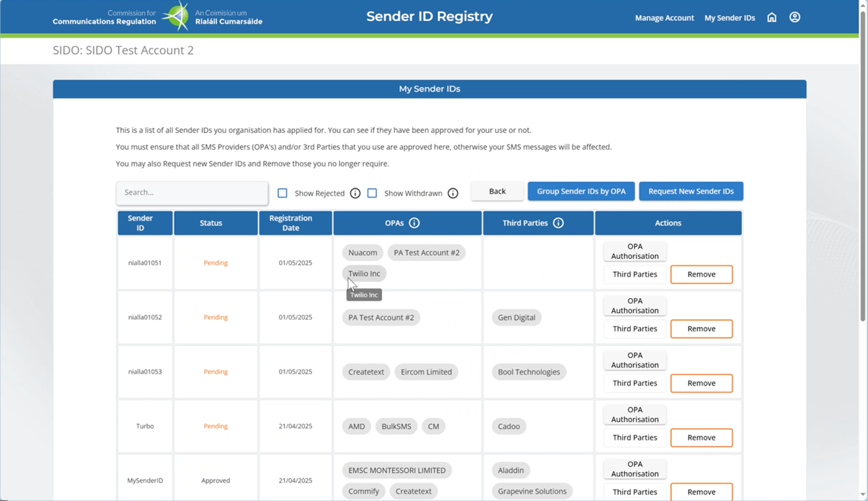868x501 pixels.
Task: Open OPAs column info icon
Action: pos(414,223)
